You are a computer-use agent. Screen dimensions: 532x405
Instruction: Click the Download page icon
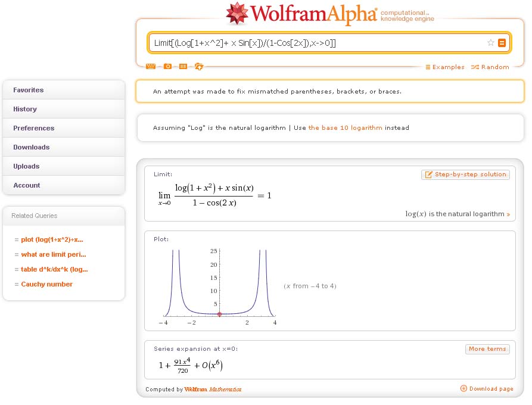463,389
